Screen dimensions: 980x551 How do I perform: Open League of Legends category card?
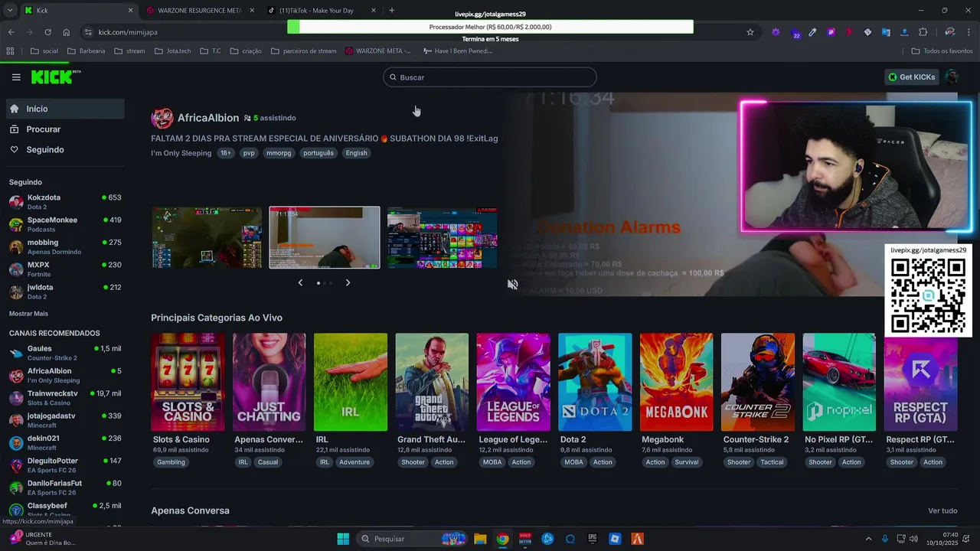(x=513, y=382)
